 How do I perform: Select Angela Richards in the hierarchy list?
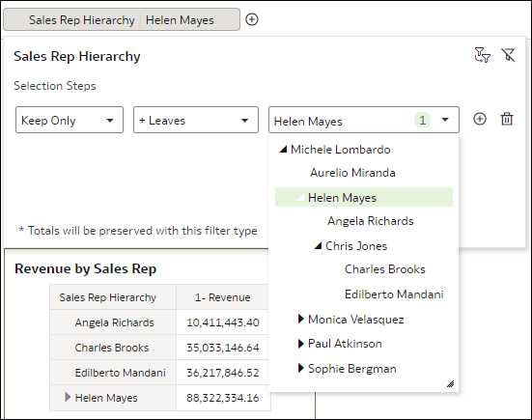point(370,221)
